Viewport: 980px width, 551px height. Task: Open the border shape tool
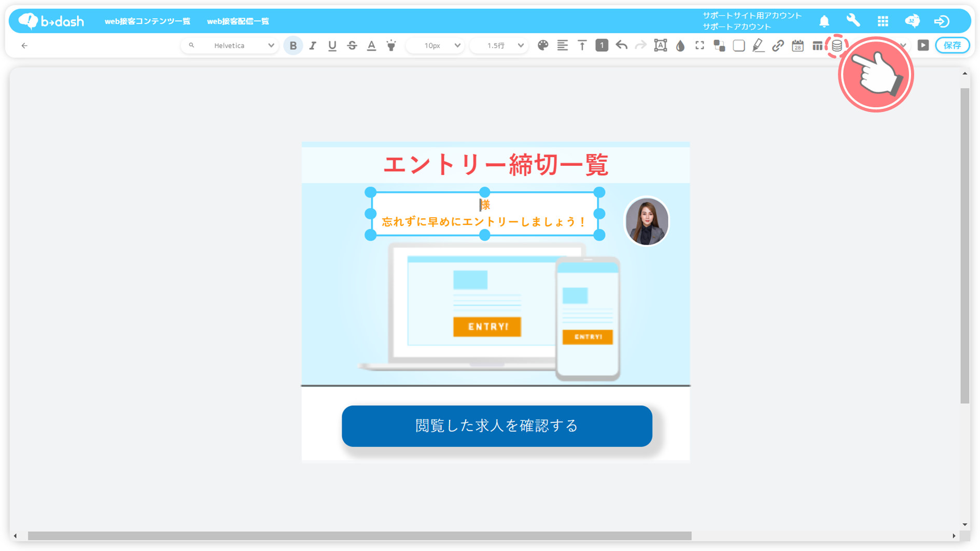[x=739, y=46]
